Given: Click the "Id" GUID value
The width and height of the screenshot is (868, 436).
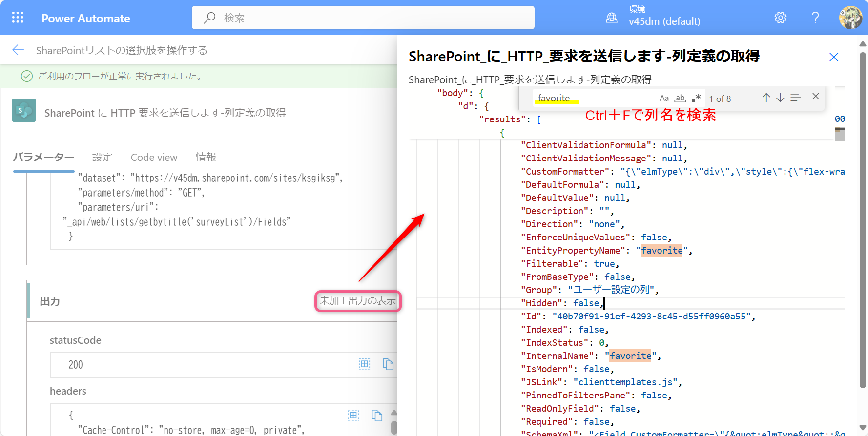Looking at the screenshot, I should pyautogui.click(x=651, y=317).
